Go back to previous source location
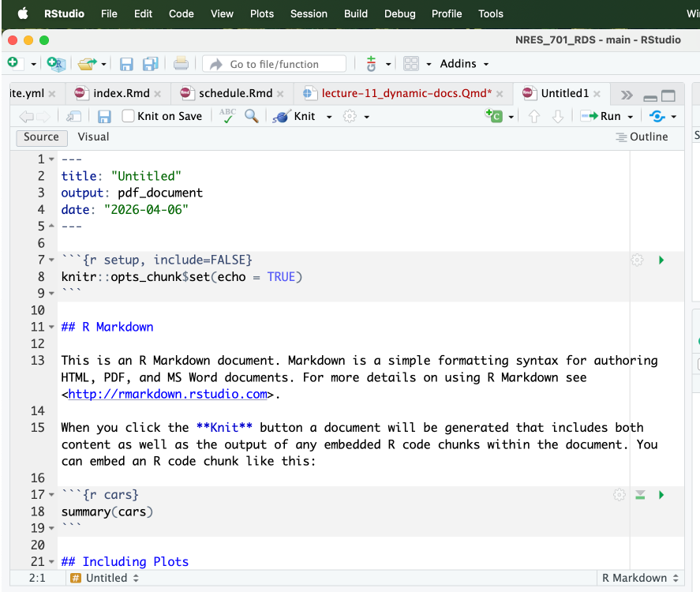The width and height of the screenshot is (700, 592). pos(26,117)
